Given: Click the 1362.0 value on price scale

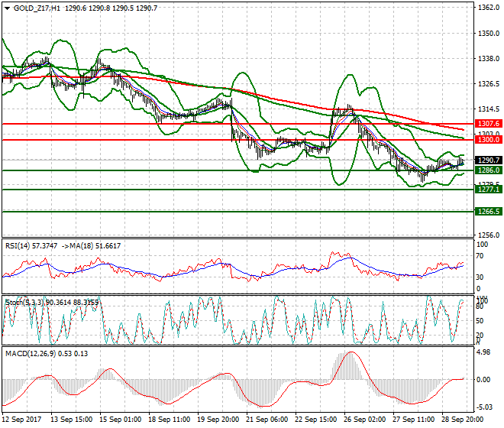Looking at the screenshot, I should [487, 8].
